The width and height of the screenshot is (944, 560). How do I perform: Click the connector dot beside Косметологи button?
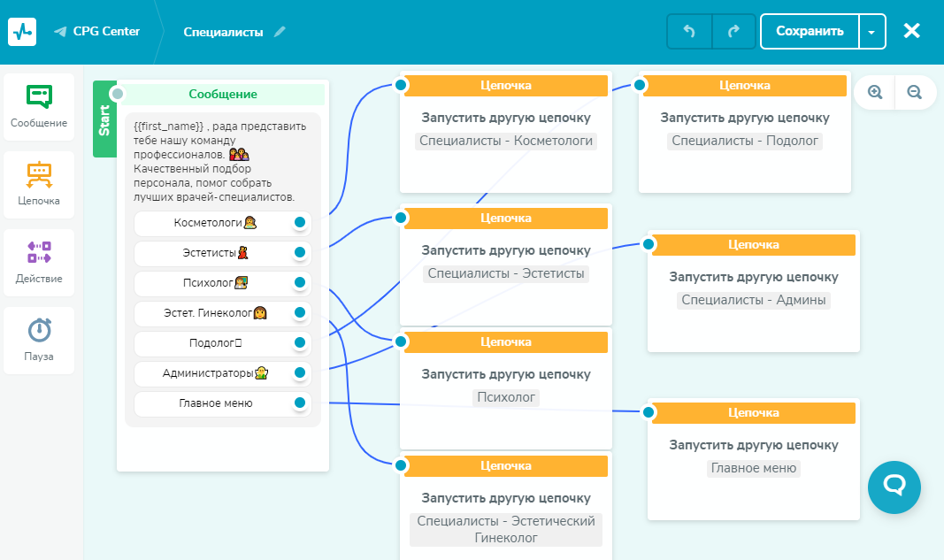click(x=299, y=224)
